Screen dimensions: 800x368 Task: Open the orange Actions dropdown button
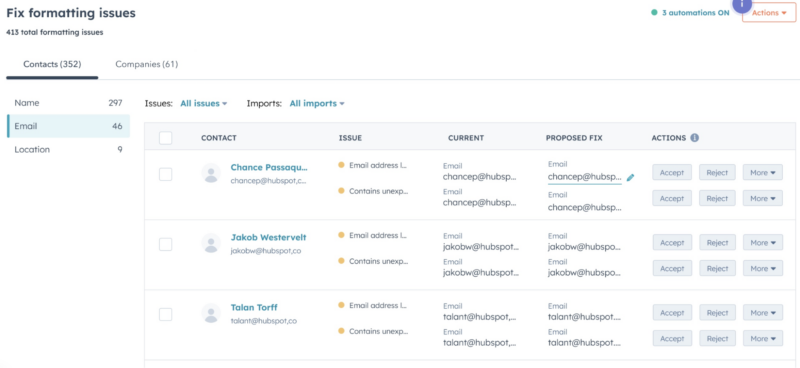[x=769, y=13]
